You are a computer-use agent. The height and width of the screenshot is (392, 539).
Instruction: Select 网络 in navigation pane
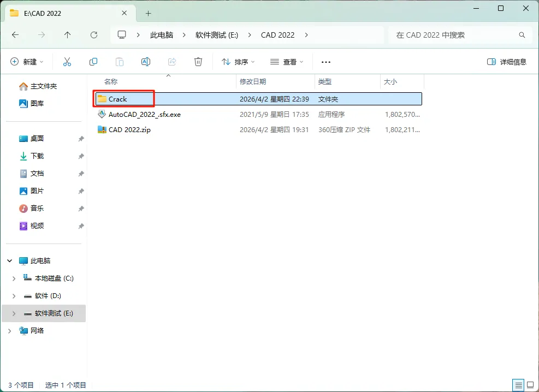coord(37,330)
